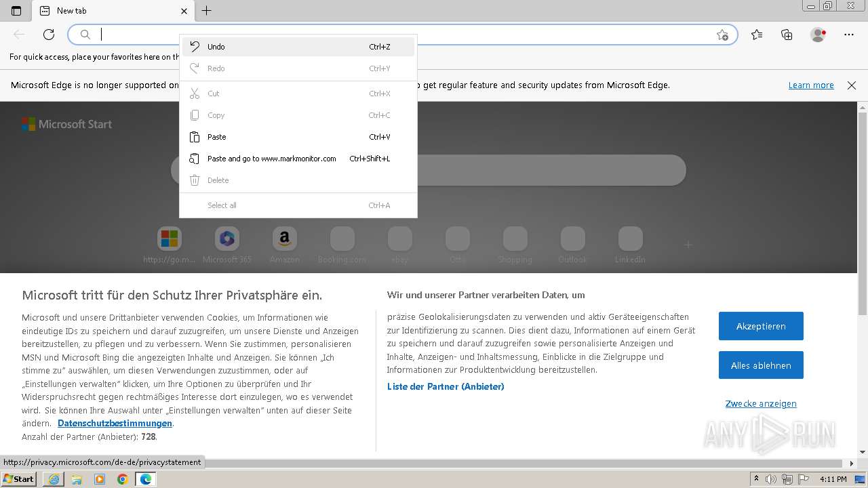Open the Collections icon

787,35
